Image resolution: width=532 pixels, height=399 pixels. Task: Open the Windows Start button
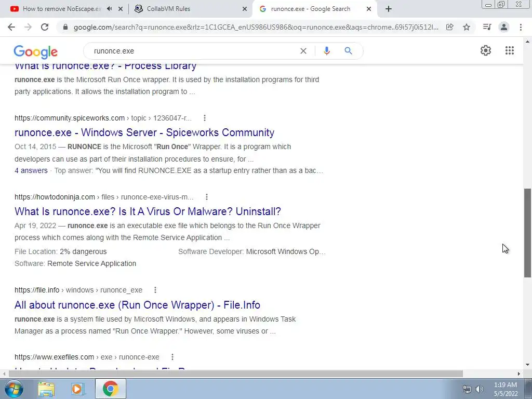14,389
